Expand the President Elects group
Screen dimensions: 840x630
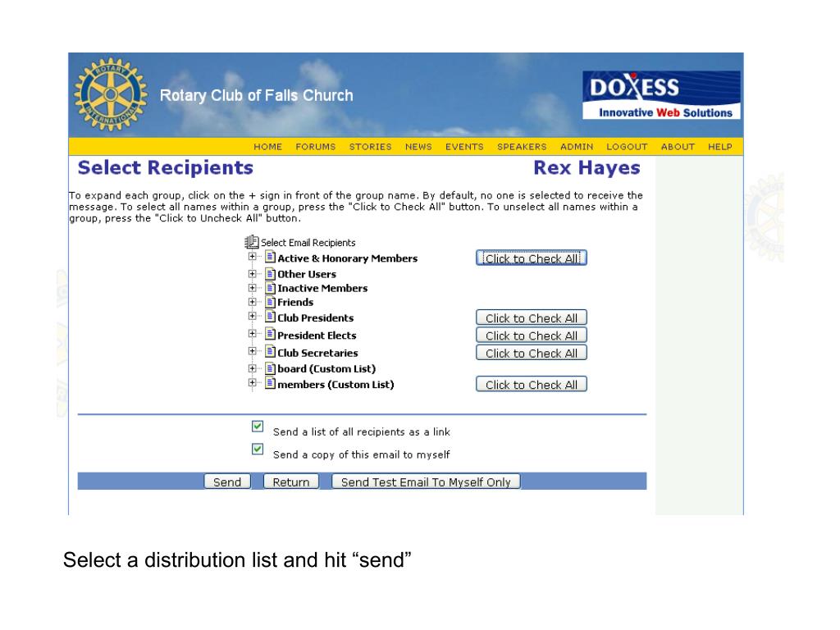coord(253,334)
